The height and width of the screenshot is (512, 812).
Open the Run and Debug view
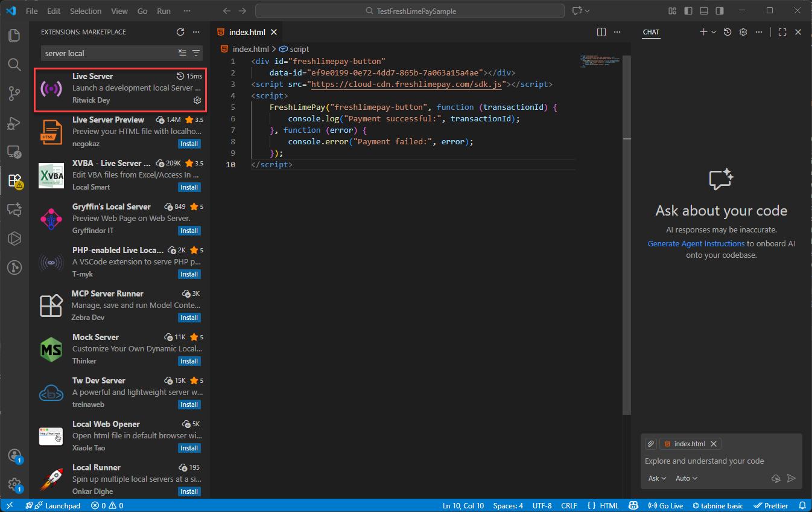coord(14,123)
